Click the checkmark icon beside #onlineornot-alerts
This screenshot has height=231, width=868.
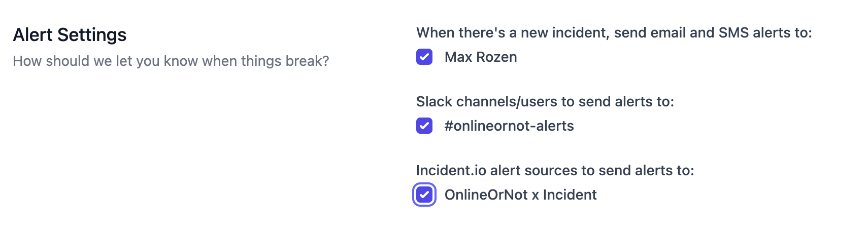click(424, 126)
